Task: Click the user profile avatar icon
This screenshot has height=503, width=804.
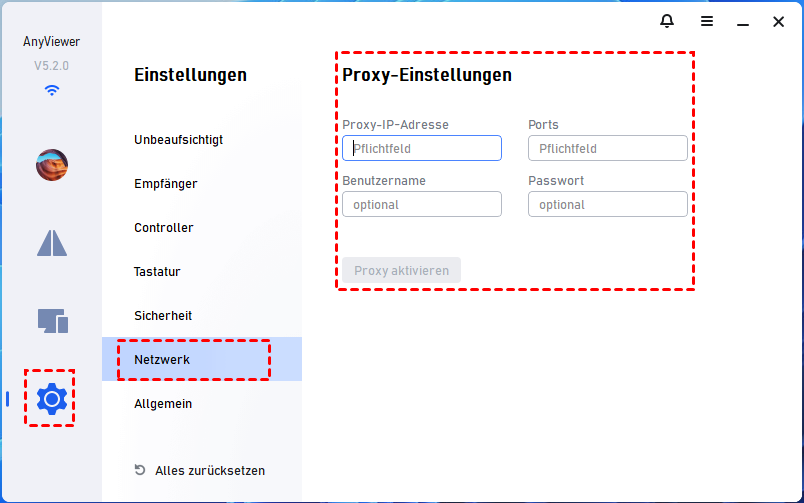Action: tap(52, 164)
